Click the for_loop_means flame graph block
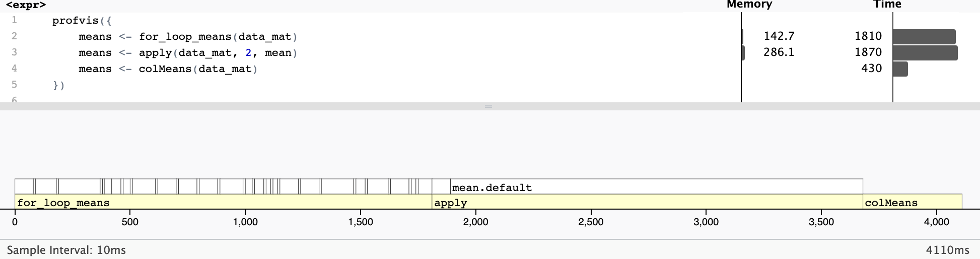 [223, 202]
